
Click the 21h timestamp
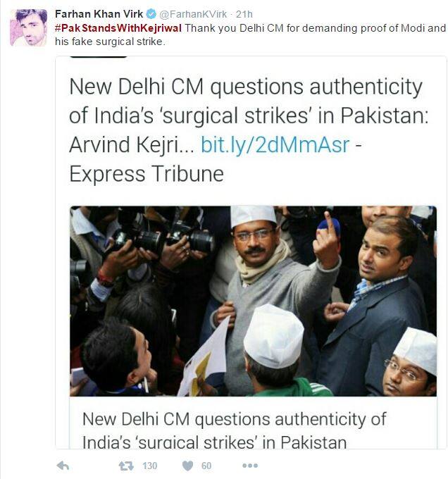coord(244,14)
